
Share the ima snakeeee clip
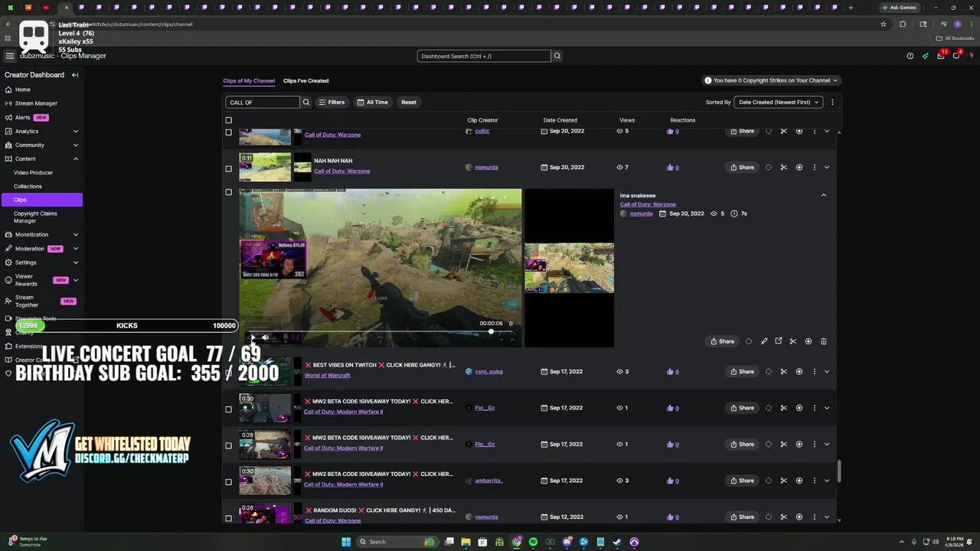pyautogui.click(x=722, y=341)
